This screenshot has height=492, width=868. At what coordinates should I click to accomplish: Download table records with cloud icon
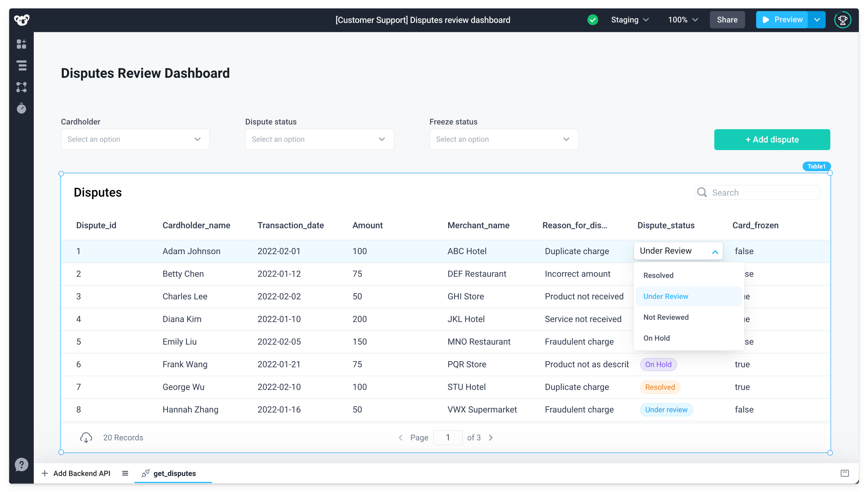click(86, 438)
